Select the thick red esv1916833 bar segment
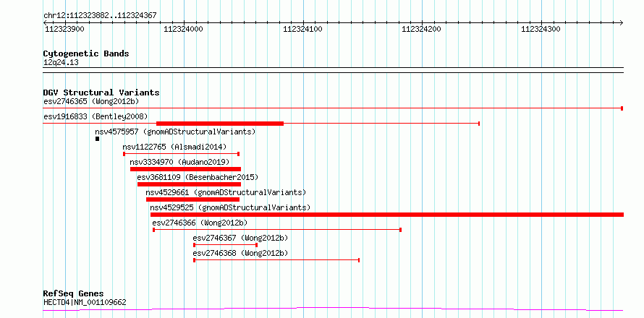644x318 pixels. [x=220, y=124]
